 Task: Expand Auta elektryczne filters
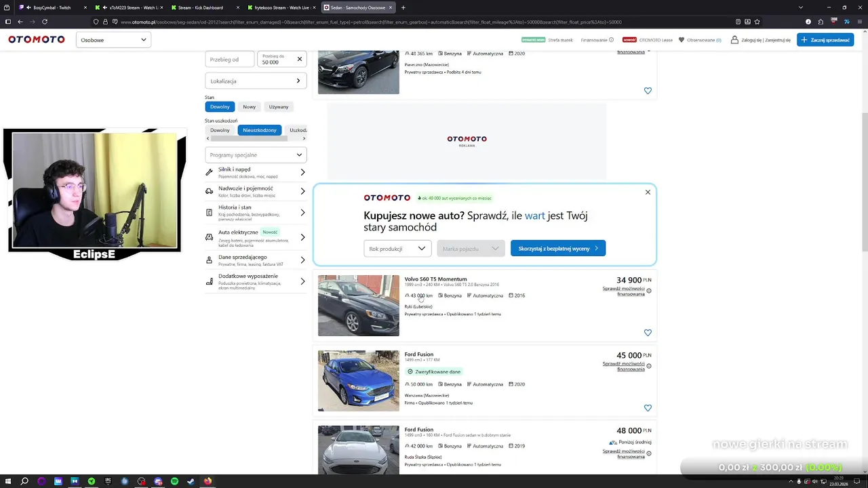pos(256,237)
